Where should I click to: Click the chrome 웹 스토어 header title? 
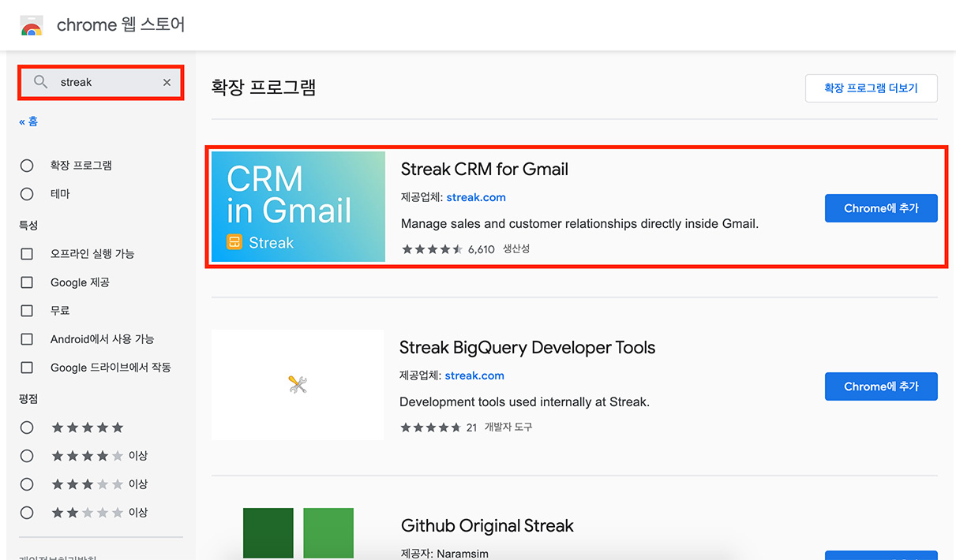point(121,25)
